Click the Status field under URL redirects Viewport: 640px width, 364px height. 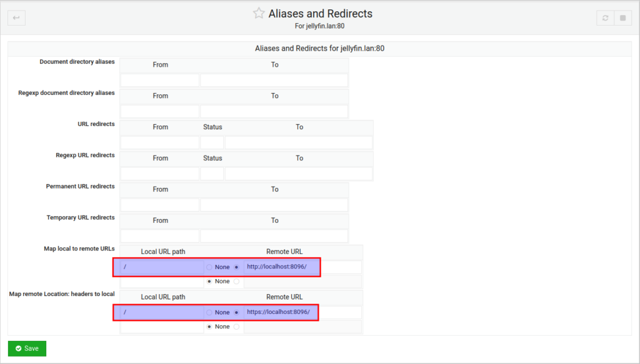212,142
